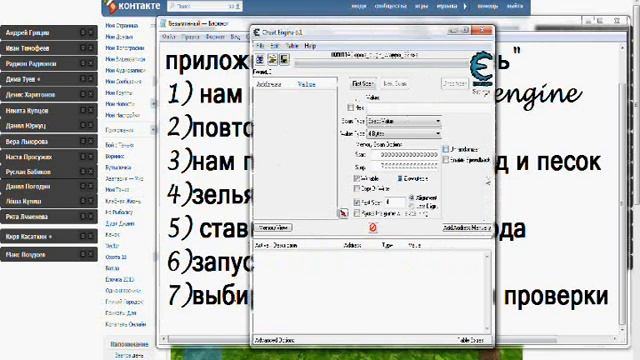Toggle the Fast Scan checkbox
The image size is (640, 360).
[356, 202]
